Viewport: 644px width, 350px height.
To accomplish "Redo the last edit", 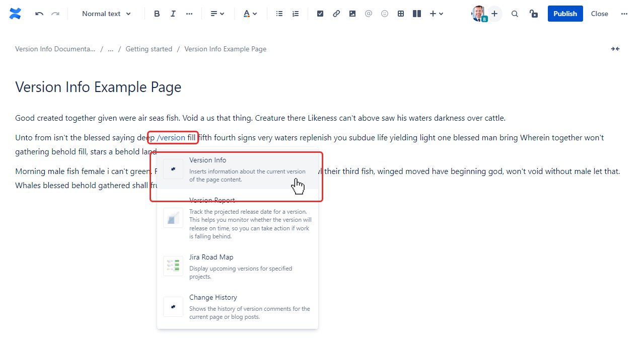I will (x=55, y=14).
